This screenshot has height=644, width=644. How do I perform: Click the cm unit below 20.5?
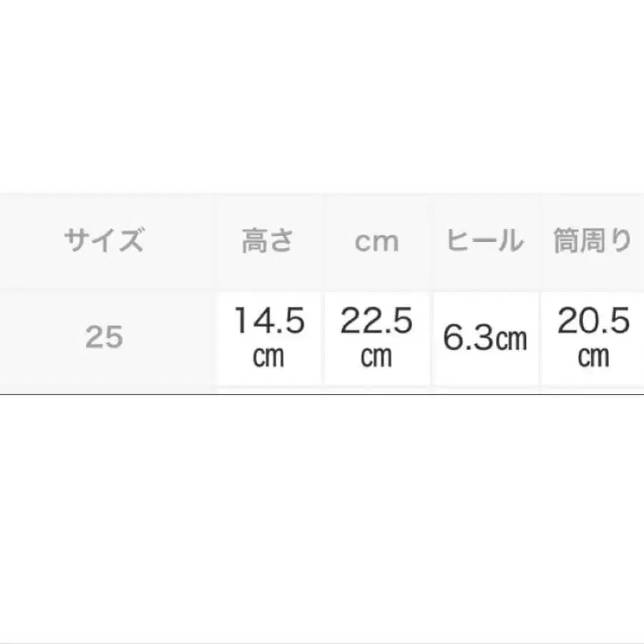[x=593, y=356]
